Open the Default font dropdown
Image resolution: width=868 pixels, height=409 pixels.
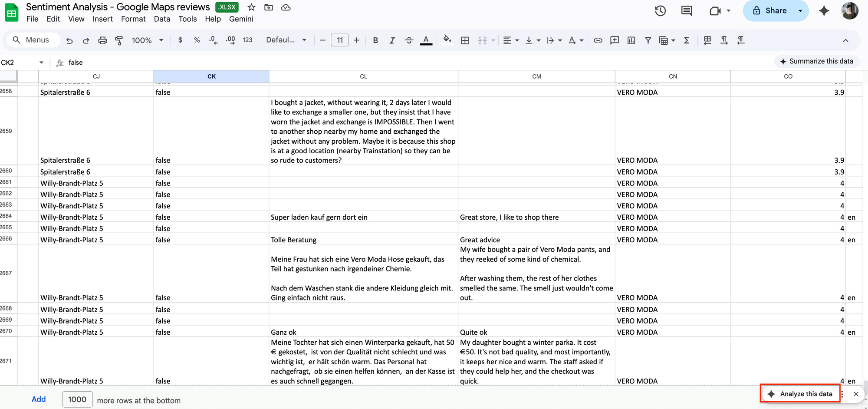[x=286, y=40]
